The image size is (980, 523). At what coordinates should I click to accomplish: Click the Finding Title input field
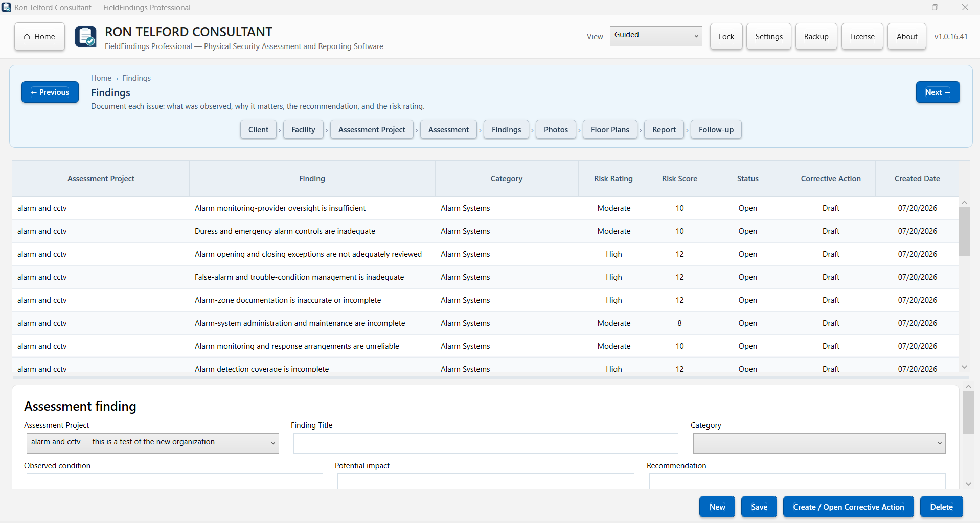click(x=486, y=443)
